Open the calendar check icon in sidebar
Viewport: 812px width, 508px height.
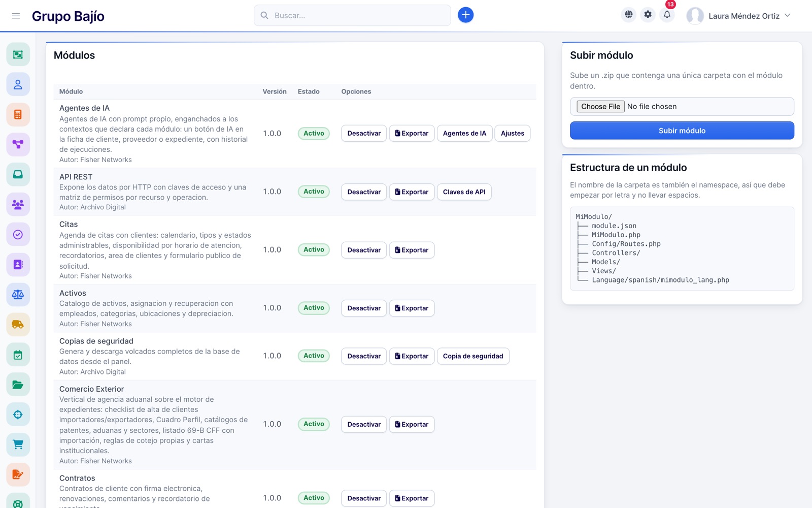tap(18, 355)
